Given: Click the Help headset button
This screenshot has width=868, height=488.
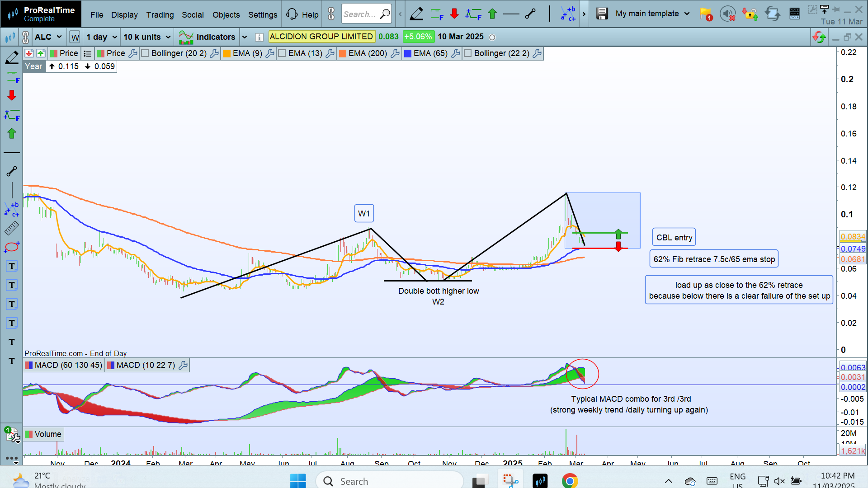Looking at the screenshot, I should tap(302, 14).
